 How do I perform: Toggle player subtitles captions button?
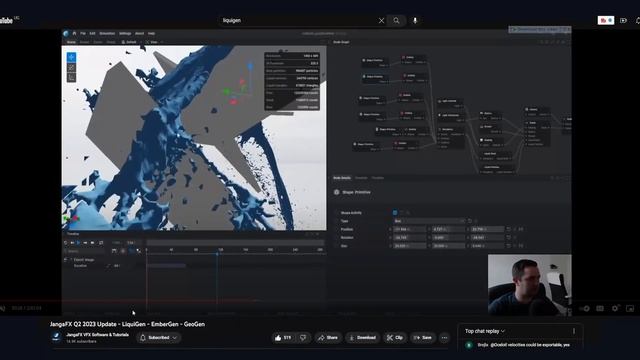click(x=600, y=309)
